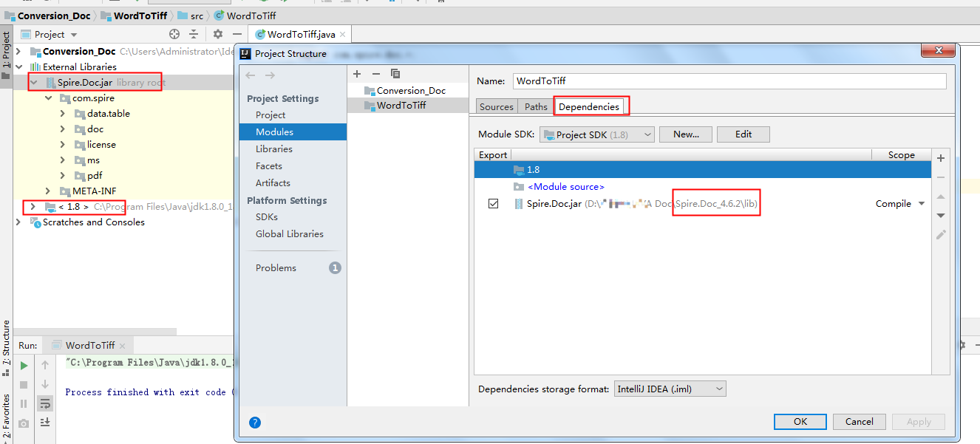Click the New... SDK button
Image resolution: width=980 pixels, height=444 pixels.
(686, 134)
